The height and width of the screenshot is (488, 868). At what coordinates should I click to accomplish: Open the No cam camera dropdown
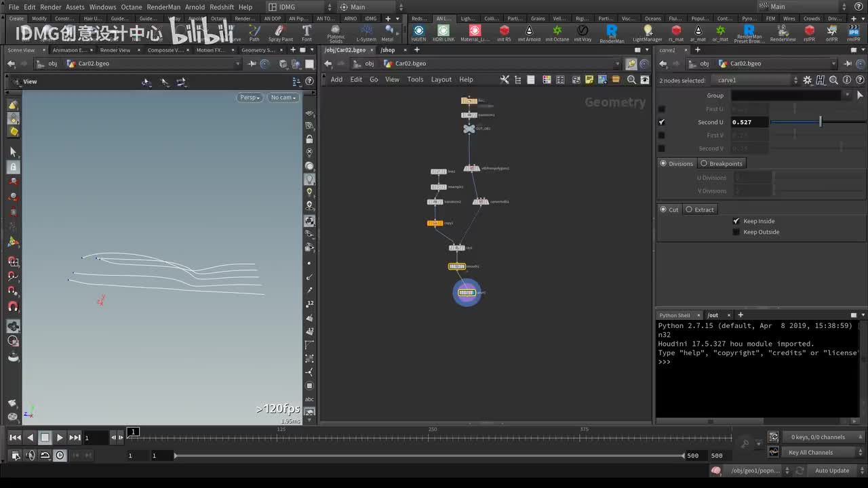click(x=283, y=98)
